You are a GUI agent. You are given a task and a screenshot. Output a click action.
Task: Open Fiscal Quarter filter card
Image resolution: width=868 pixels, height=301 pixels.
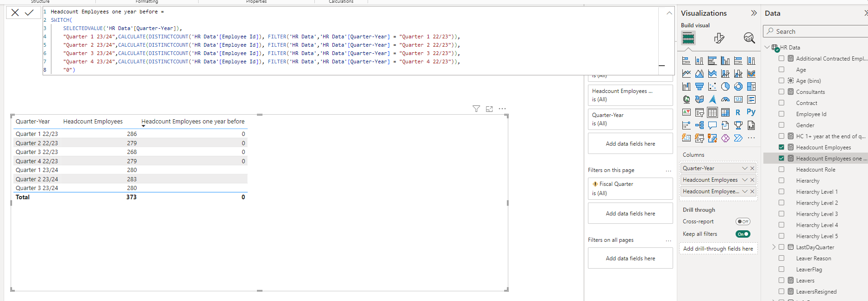pyautogui.click(x=631, y=189)
